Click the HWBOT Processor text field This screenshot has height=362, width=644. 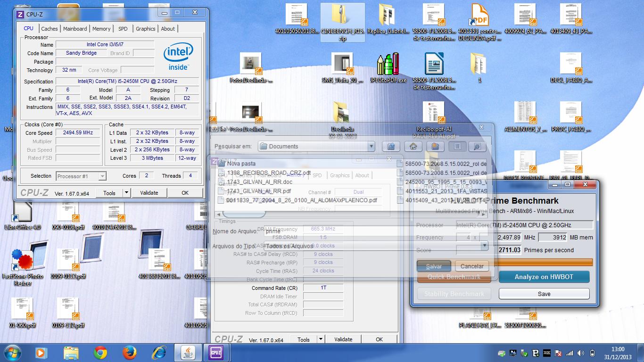tap(524, 225)
